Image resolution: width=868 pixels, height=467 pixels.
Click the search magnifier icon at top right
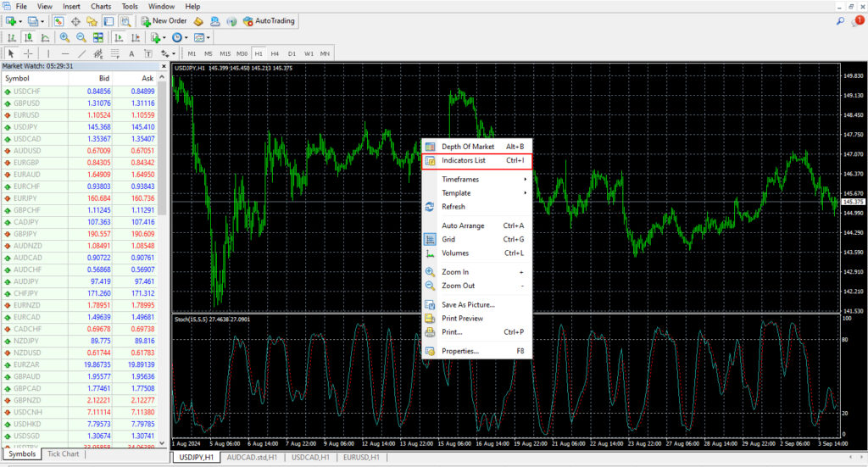[840, 21]
